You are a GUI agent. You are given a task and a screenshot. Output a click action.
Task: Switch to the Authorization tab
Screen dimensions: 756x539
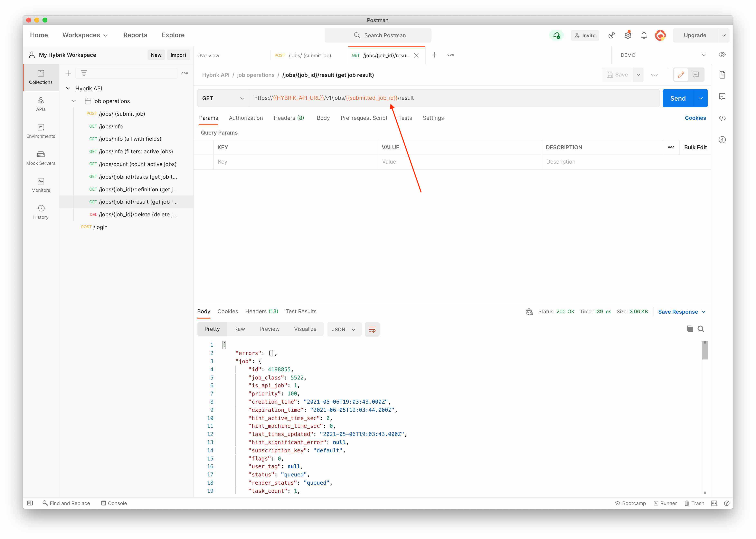coord(246,118)
